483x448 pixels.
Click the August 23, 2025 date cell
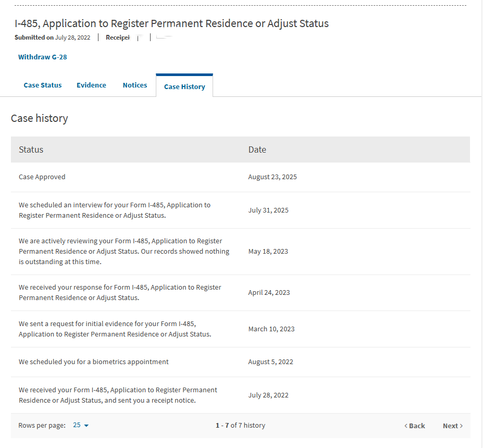coord(273,177)
